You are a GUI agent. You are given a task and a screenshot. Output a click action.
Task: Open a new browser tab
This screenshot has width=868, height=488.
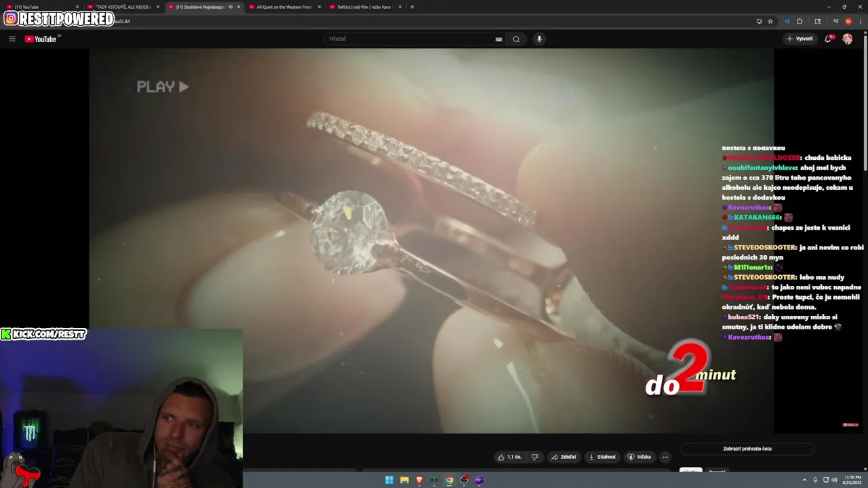click(412, 7)
